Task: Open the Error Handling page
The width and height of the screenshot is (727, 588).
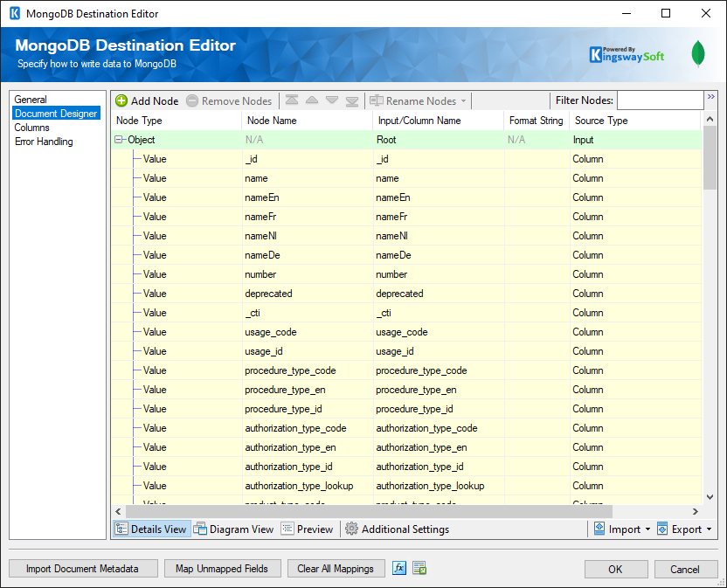Action: [44, 142]
